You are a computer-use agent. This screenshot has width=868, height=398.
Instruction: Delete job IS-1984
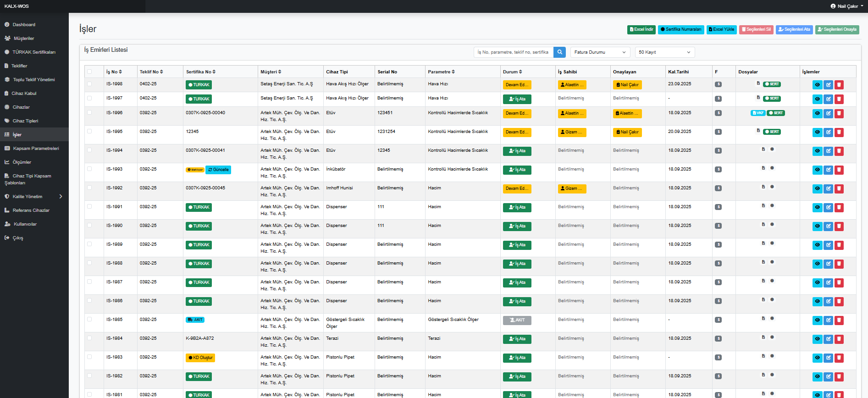[x=839, y=339]
